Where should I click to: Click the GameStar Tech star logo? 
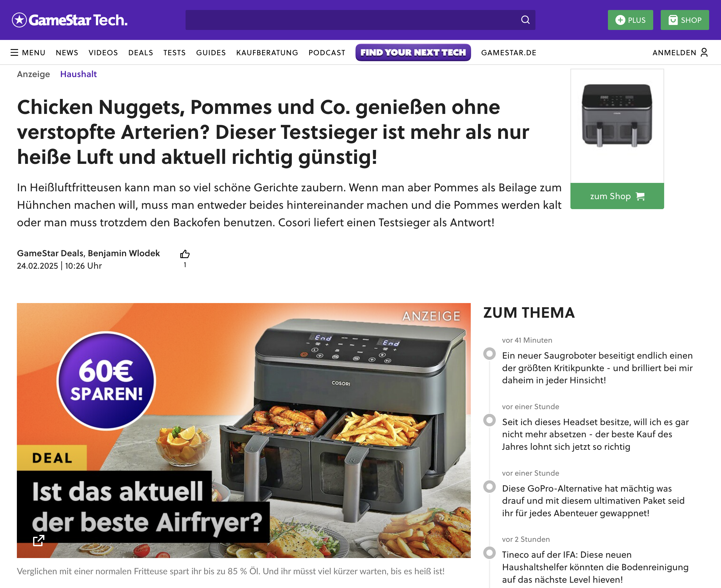(x=19, y=20)
